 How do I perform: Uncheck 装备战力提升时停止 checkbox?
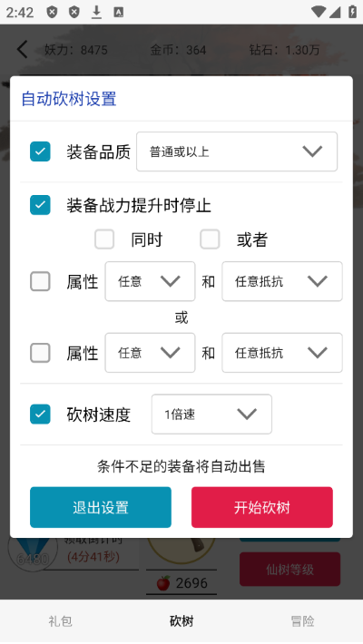(x=40, y=205)
